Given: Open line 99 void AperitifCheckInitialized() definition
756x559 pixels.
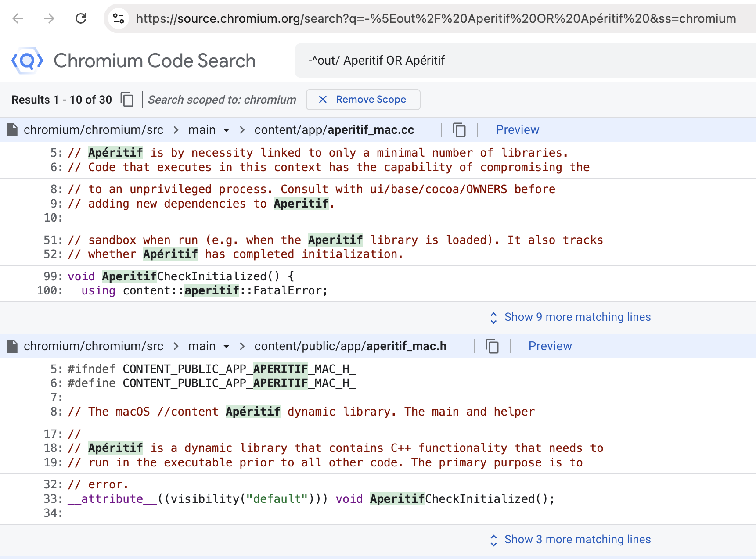Looking at the screenshot, I should coord(181,276).
